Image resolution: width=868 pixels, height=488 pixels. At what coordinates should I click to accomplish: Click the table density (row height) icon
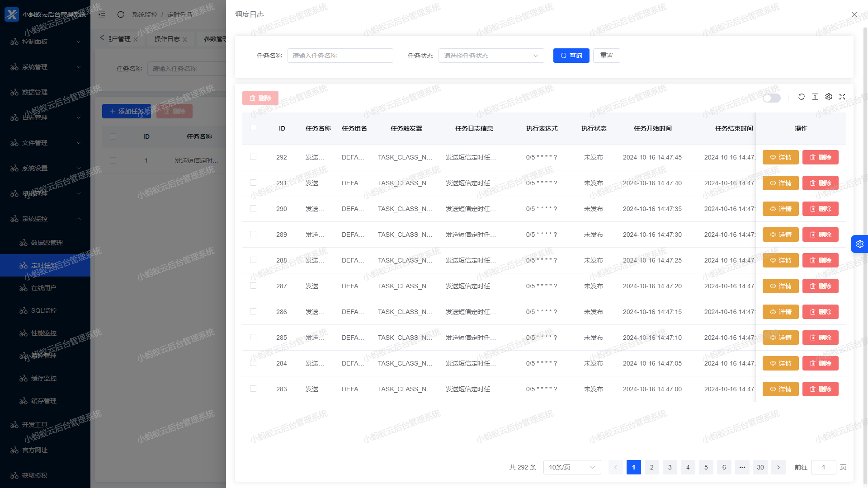(815, 97)
